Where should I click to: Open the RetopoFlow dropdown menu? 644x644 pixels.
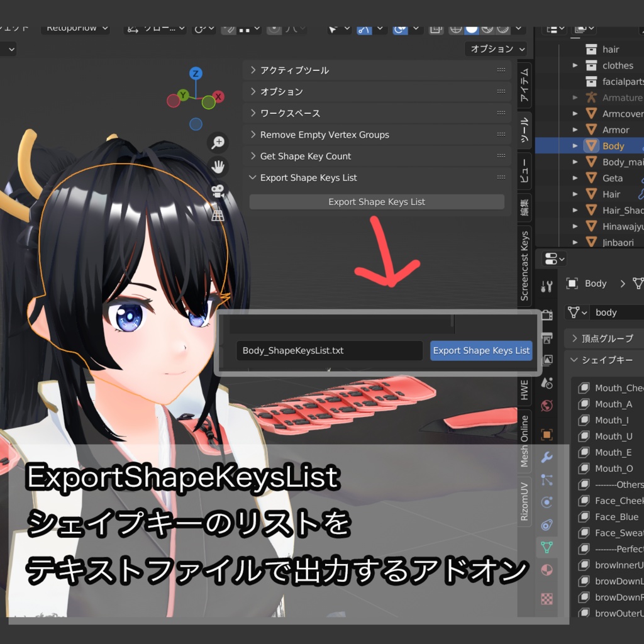point(75,29)
